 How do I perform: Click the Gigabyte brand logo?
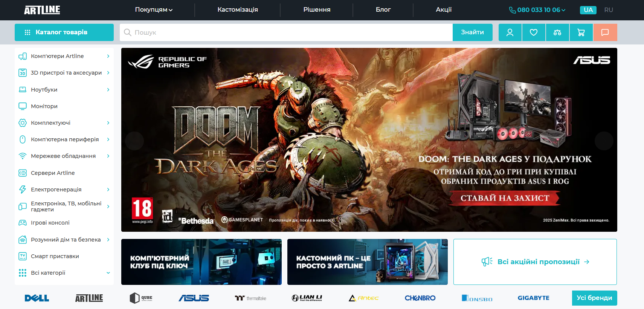point(533,298)
